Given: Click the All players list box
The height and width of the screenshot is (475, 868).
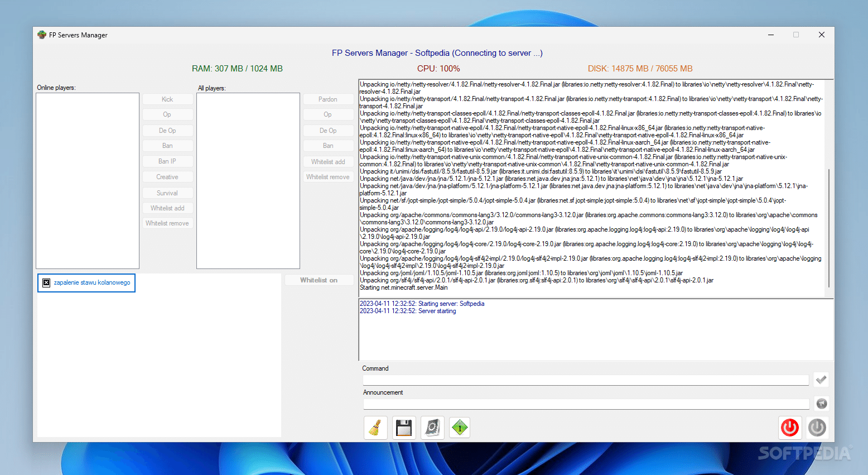Looking at the screenshot, I should pos(248,181).
